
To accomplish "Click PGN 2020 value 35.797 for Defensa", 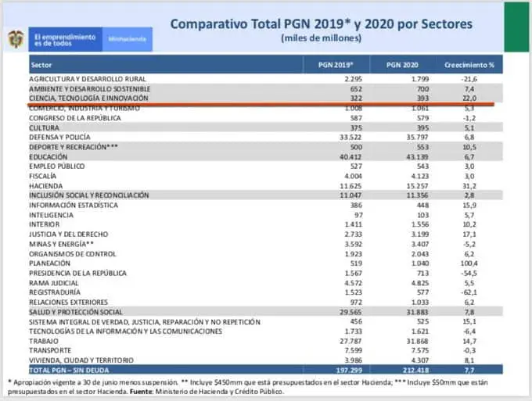I will (x=418, y=138).
